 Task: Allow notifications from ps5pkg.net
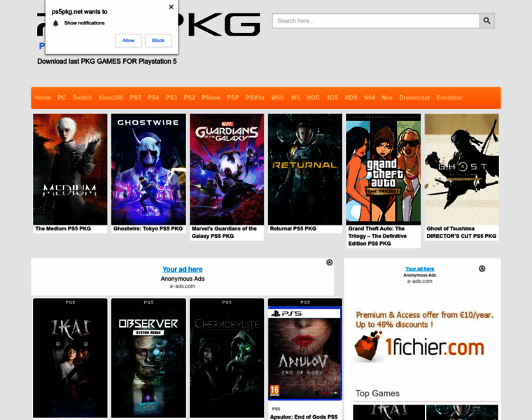(x=128, y=41)
